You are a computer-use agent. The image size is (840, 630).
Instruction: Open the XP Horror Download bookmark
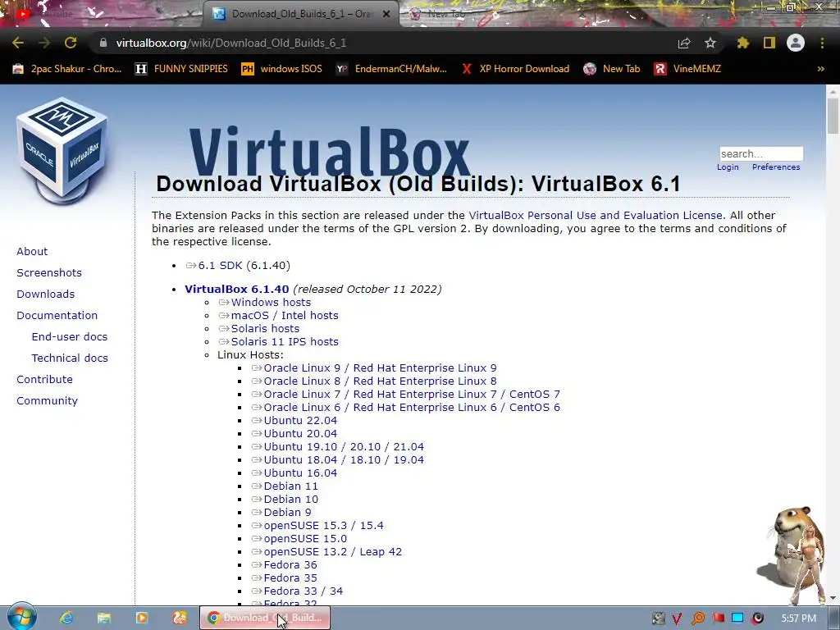pyautogui.click(x=515, y=69)
